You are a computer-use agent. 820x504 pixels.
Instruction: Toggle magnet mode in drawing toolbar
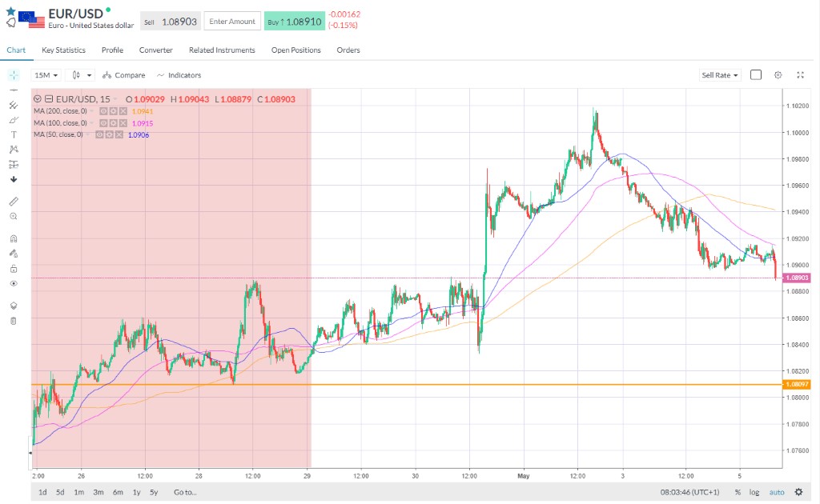14,238
